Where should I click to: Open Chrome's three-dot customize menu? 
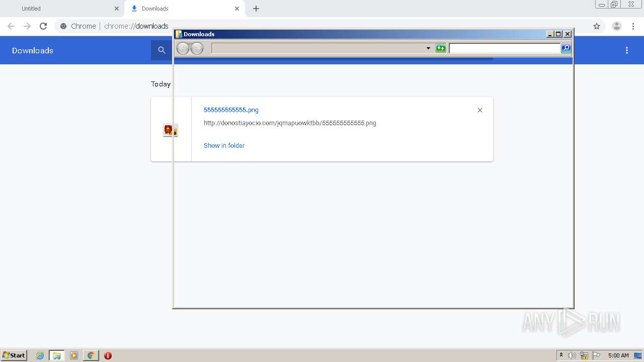click(633, 26)
